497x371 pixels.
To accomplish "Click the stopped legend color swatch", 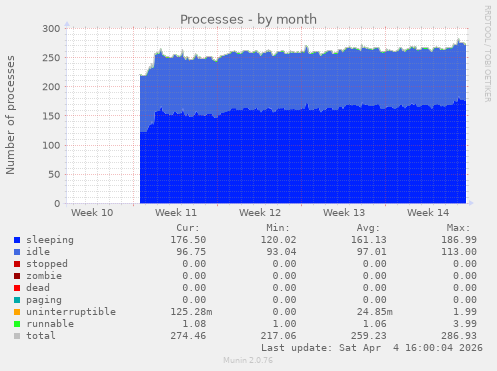I will tap(17, 264).
